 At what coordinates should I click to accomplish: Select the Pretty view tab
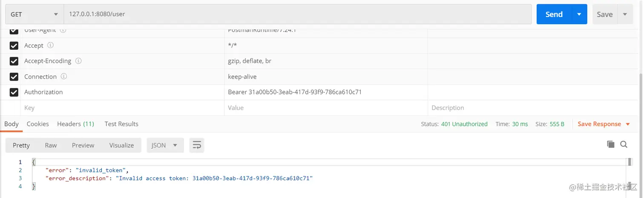[x=21, y=145]
